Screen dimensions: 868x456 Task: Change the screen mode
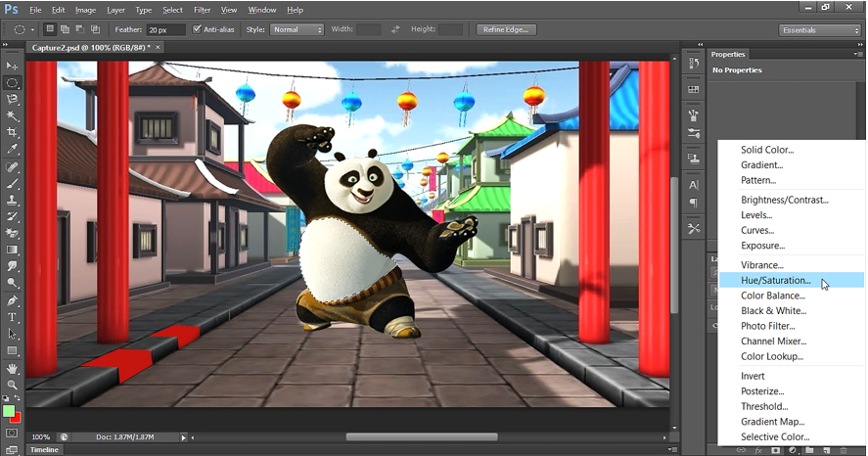coord(12,449)
